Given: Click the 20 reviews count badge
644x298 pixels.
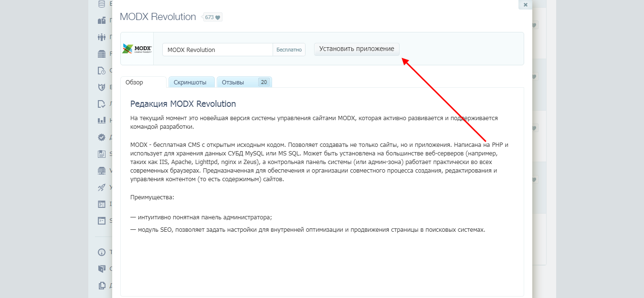Looking at the screenshot, I should 264,82.
